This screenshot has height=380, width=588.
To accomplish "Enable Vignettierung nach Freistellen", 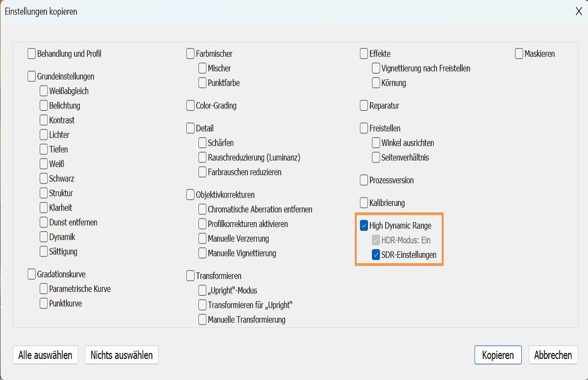I will [376, 68].
